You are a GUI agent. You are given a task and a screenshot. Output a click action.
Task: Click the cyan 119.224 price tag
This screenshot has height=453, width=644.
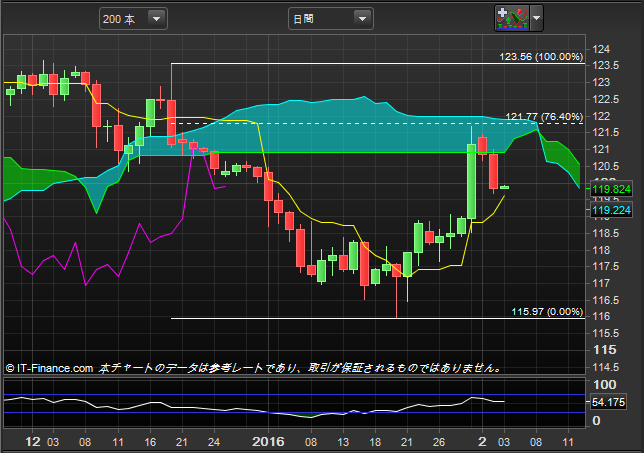tap(611, 210)
